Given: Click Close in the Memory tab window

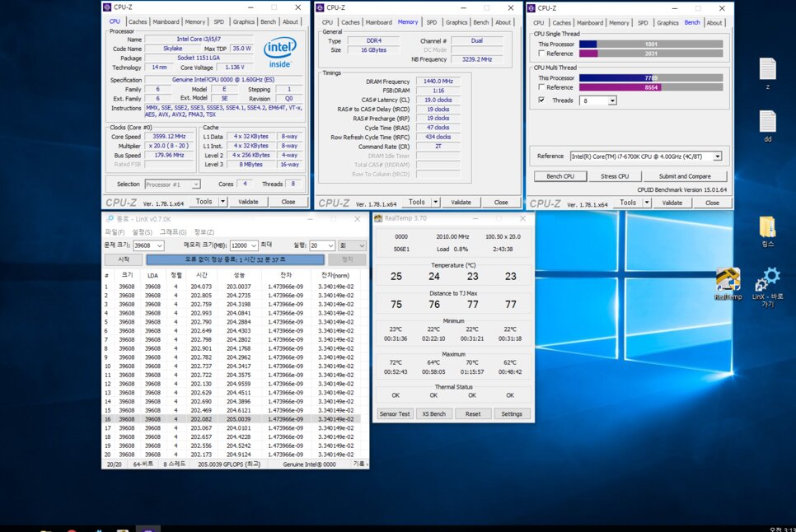Looking at the screenshot, I should click(501, 202).
